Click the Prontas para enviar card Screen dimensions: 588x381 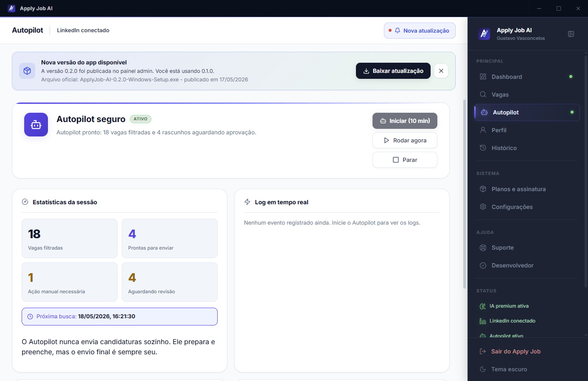[x=170, y=238]
